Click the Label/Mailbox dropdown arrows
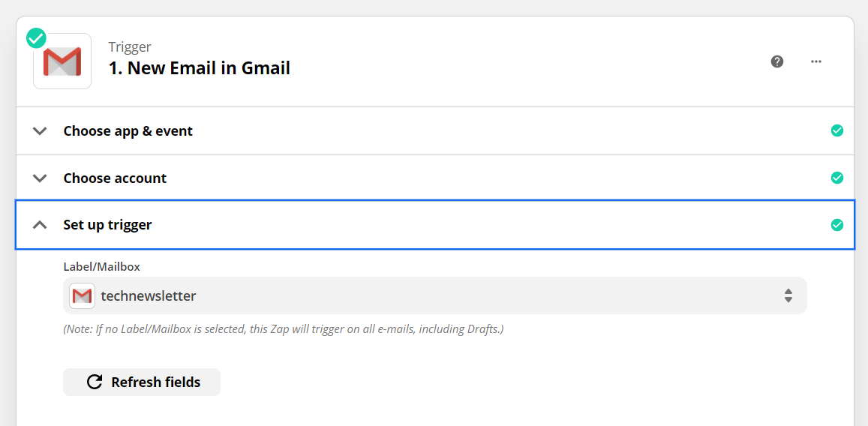 pyautogui.click(x=788, y=295)
